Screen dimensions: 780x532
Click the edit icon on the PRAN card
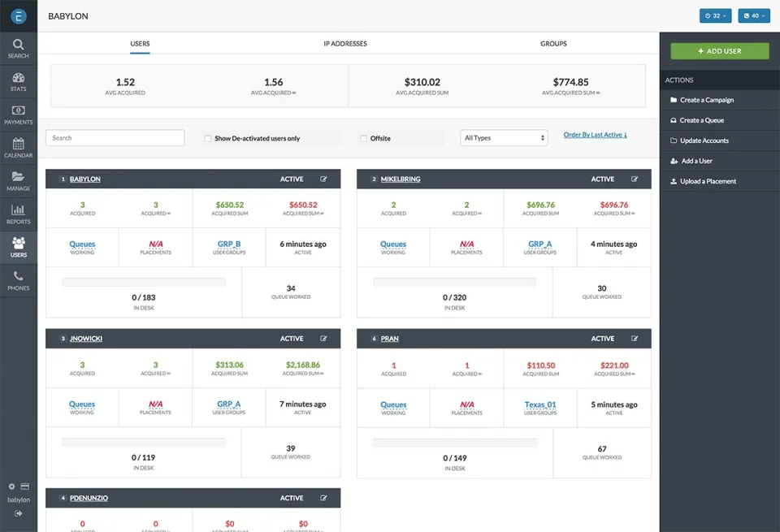pos(635,339)
